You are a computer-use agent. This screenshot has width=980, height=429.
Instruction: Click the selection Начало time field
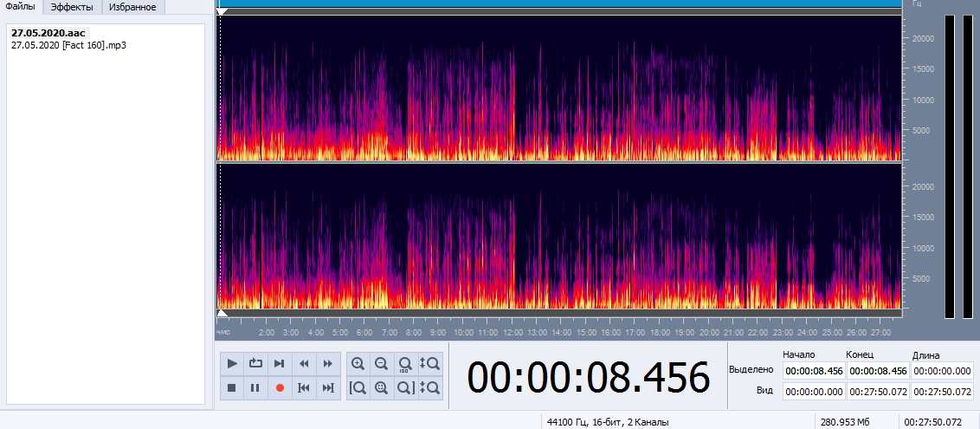pyautogui.click(x=814, y=371)
